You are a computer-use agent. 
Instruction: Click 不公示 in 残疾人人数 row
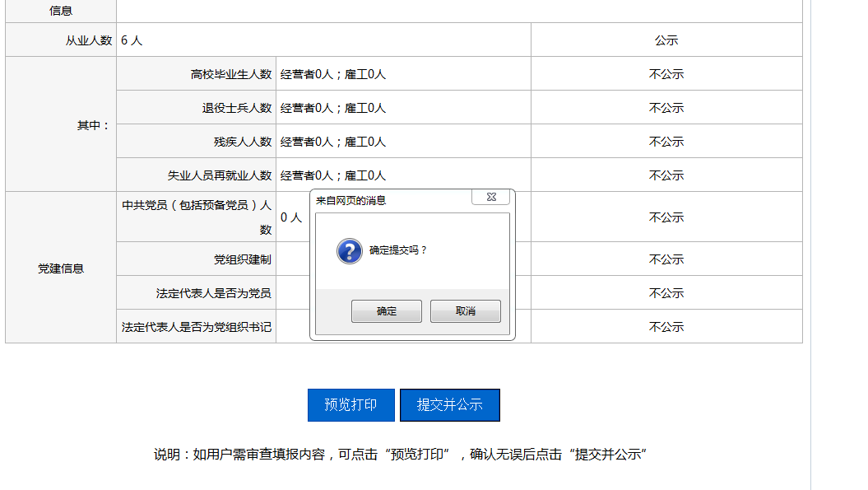666,142
